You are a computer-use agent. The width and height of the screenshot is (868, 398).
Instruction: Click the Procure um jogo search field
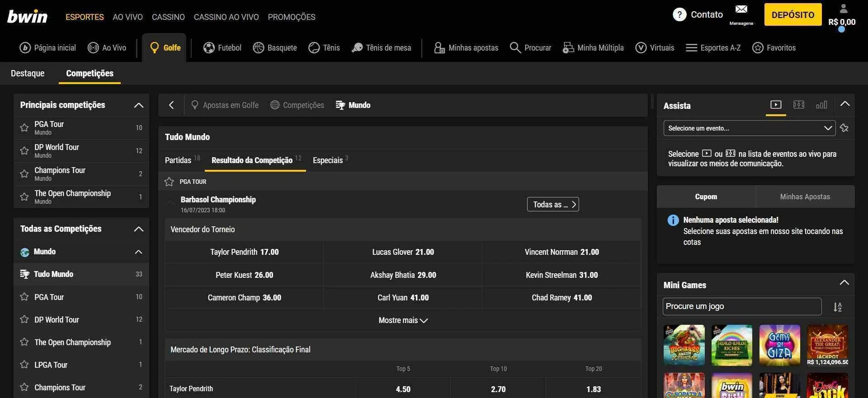pyautogui.click(x=742, y=306)
